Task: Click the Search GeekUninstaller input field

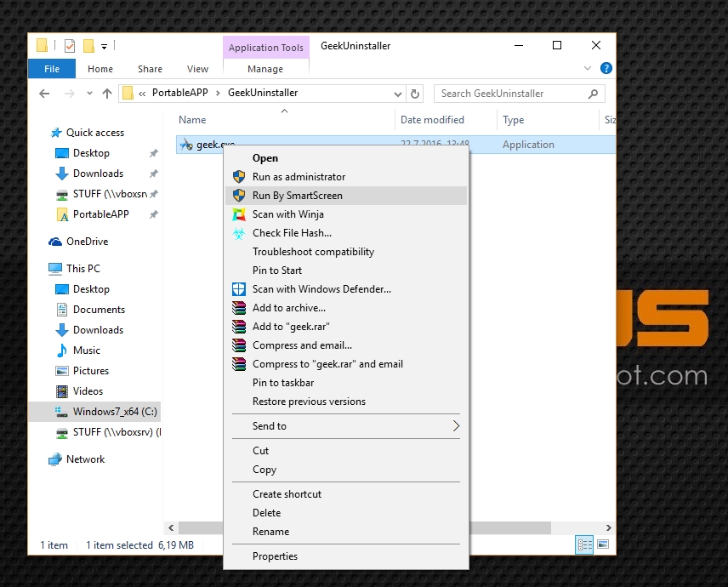Action: (510, 94)
